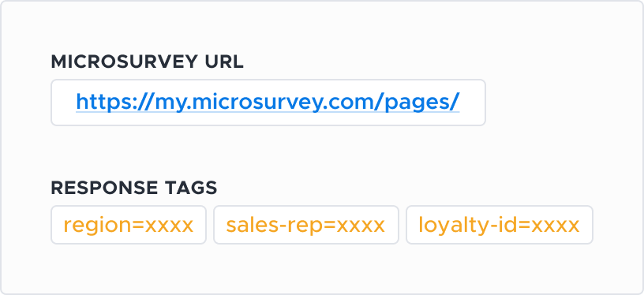Image resolution: width=644 pixels, height=295 pixels.
Task: Click the word 'loyalty-id' in the last tag
Action: pyautogui.click(x=466, y=226)
